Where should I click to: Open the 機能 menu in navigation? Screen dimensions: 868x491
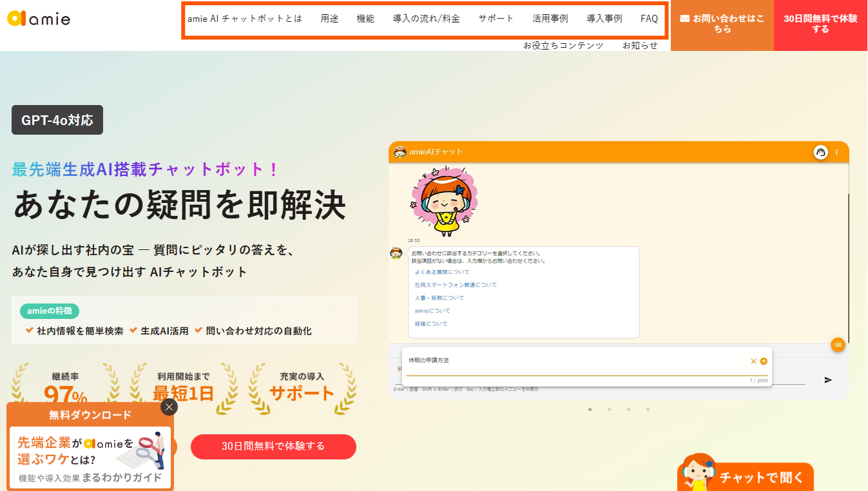(x=365, y=19)
